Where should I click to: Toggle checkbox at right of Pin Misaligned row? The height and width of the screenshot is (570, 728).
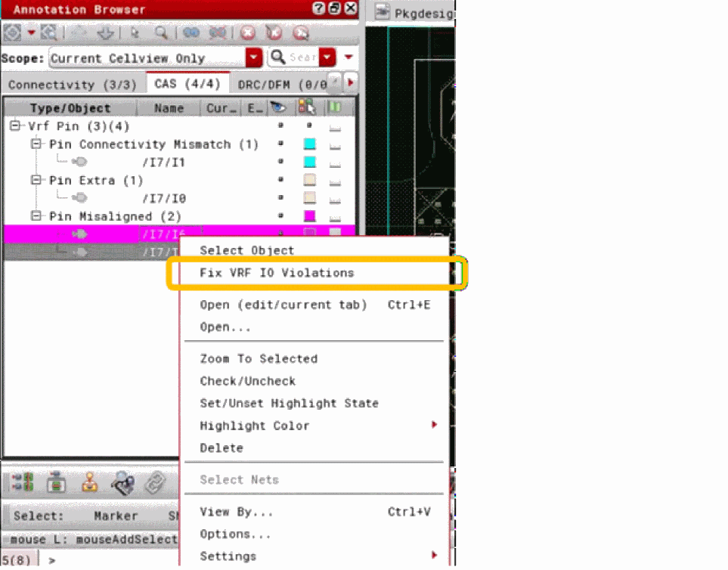point(335,217)
